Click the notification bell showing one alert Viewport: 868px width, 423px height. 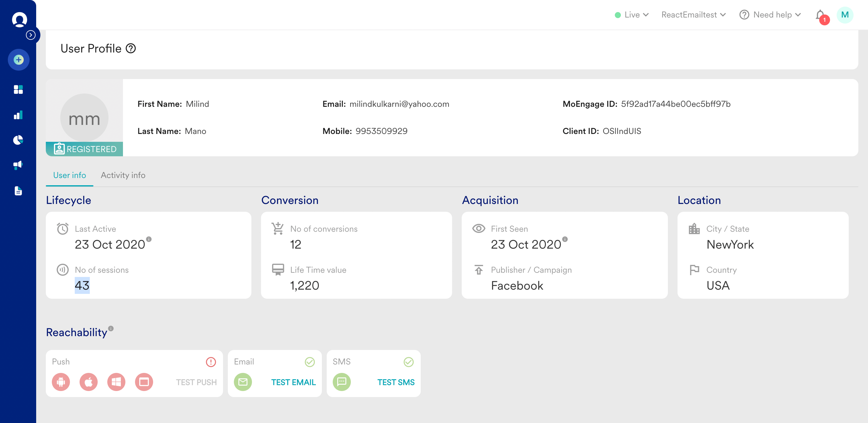point(819,14)
